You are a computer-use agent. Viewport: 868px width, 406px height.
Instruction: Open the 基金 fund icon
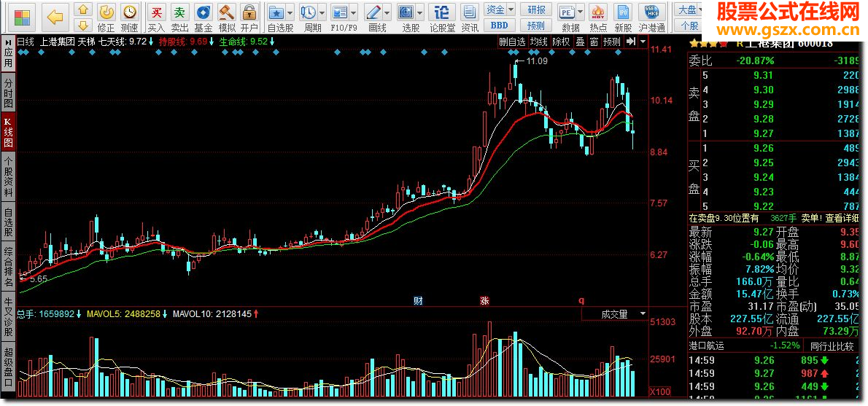204,12
